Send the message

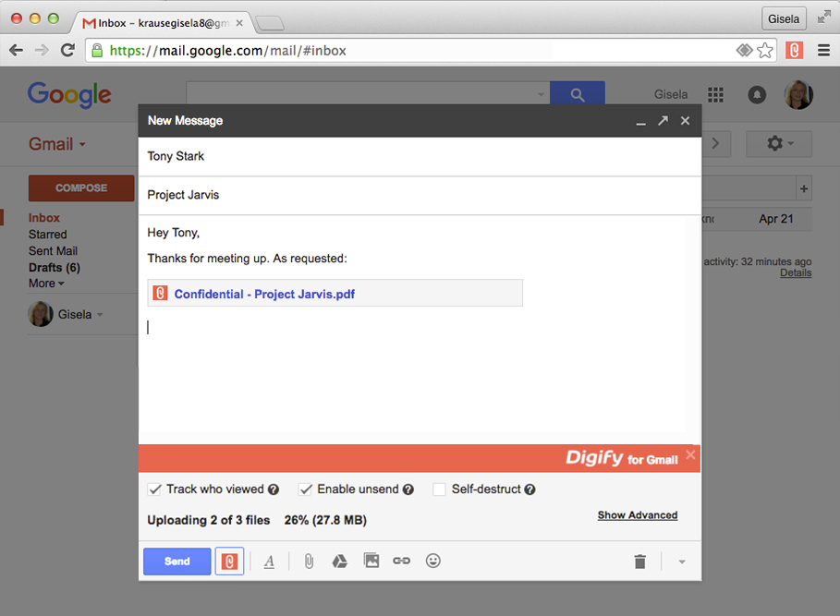[x=177, y=561]
